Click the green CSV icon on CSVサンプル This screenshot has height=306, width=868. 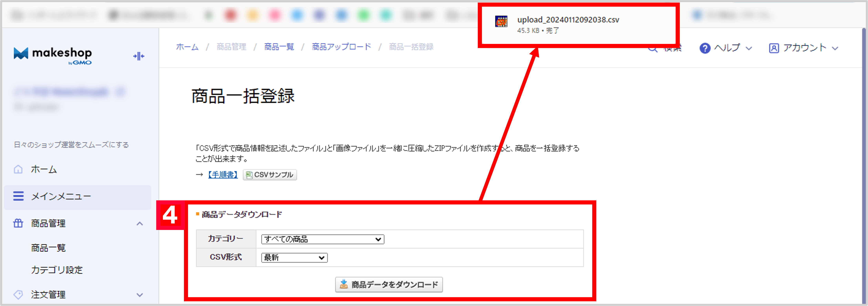[x=249, y=175]
